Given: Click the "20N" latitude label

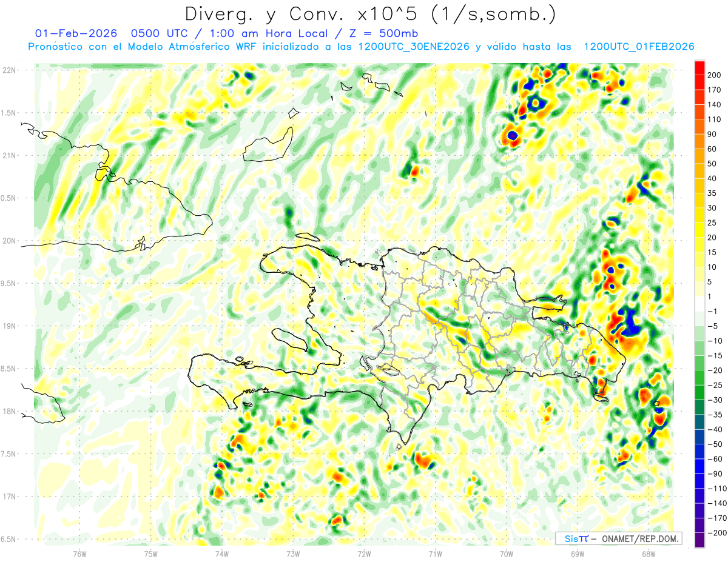Looking at the screenshot, I should (10, 241).
